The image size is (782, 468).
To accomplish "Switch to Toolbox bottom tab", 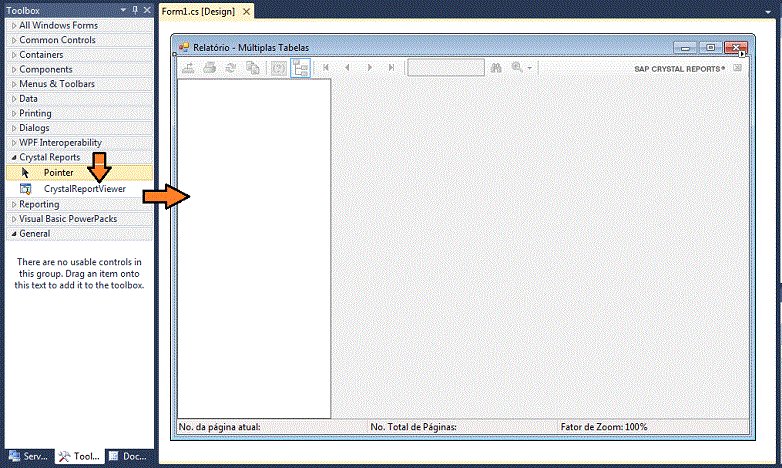I will [x=80, y=456].
